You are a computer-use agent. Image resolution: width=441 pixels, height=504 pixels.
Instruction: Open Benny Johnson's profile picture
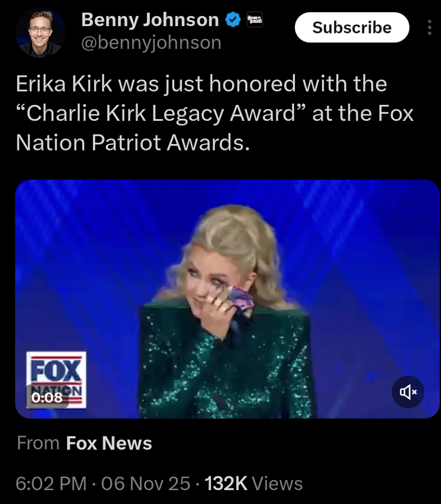pyautogui.click(x=40, y=32)
